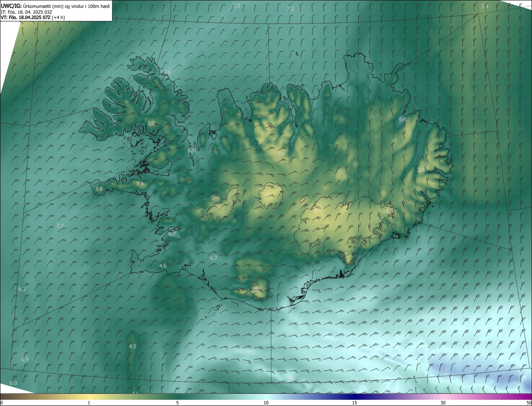
Task: Click the pale yellow segment of the color bar
Action: point(89,397)
